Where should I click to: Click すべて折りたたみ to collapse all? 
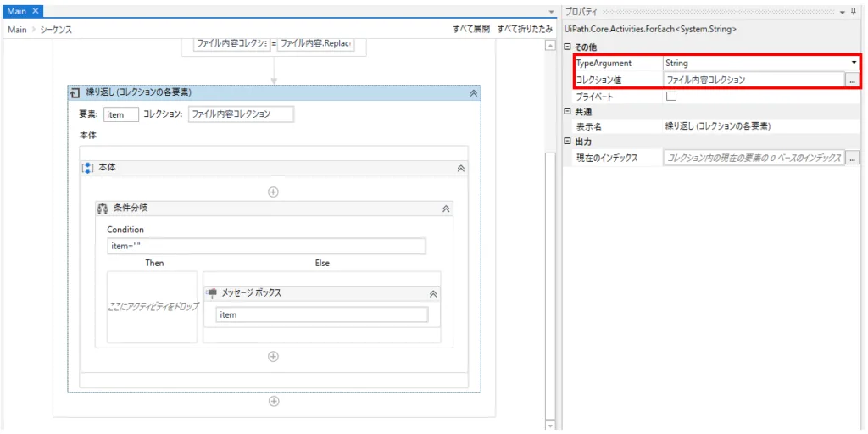click(525, 30)
